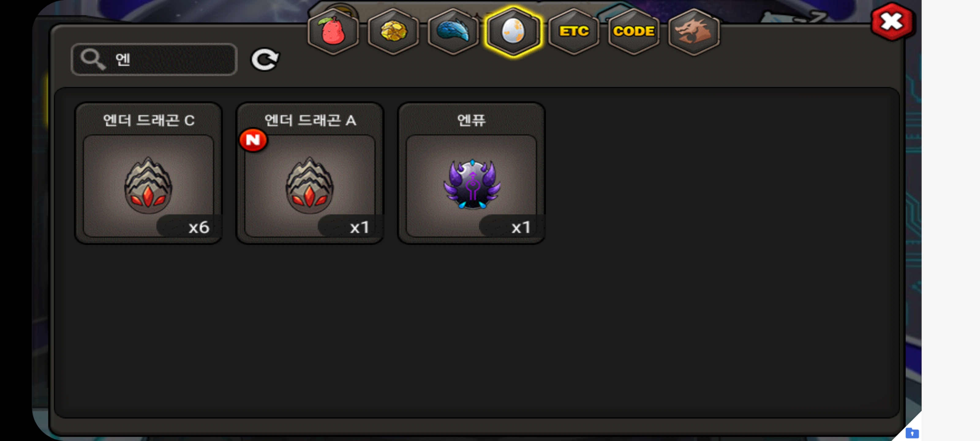Click the blue folder icon in corner
This screenshot has width=980, height=441.
[912, 433]
